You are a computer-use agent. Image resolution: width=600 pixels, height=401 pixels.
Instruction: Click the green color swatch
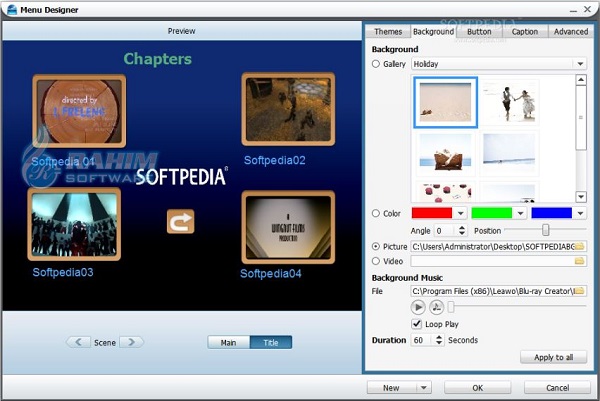492,213
